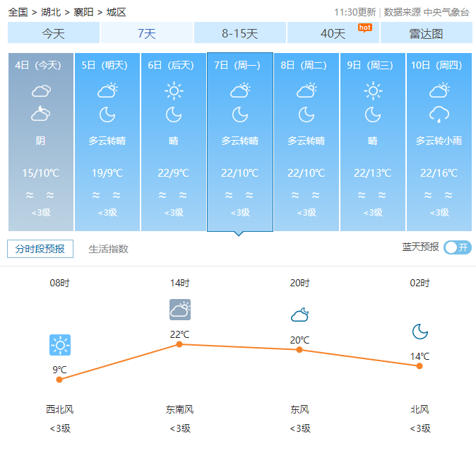The height and width of the screenshot is (451, 476).
Task: Click the crescent moon icon at 02时
Action: [420, 331]
